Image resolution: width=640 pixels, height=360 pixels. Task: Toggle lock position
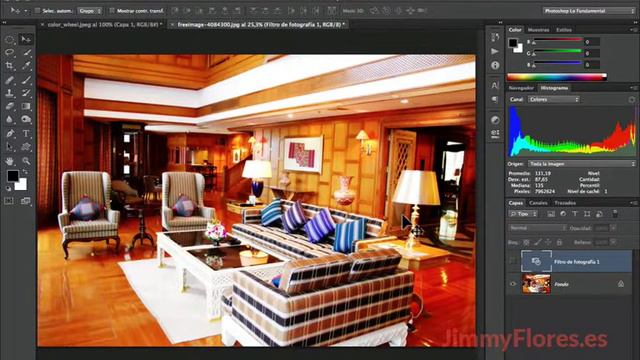pos(548,242)
